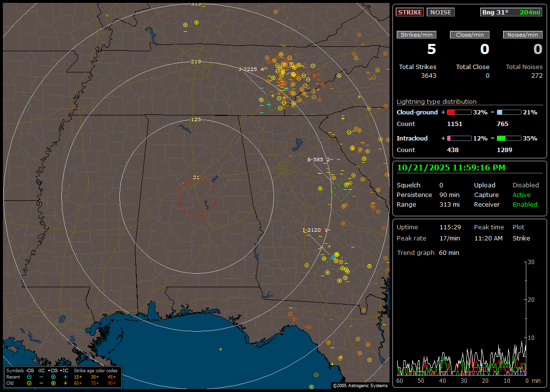This screenshot has height=392, width=550.
Task: Click the pink positive intracloud percentage bar
Action: pos(459,139)
